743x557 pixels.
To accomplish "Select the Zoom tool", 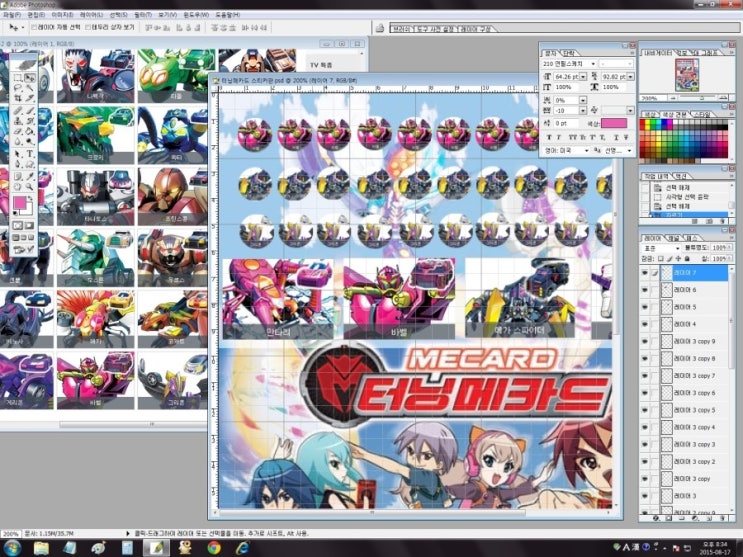I will 30,187.
